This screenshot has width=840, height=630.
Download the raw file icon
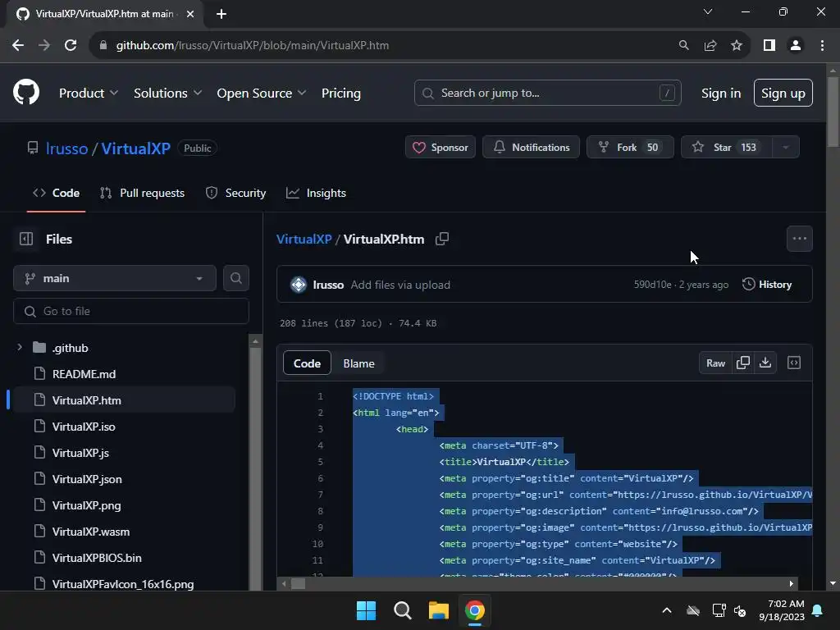[x=765, y=363]
